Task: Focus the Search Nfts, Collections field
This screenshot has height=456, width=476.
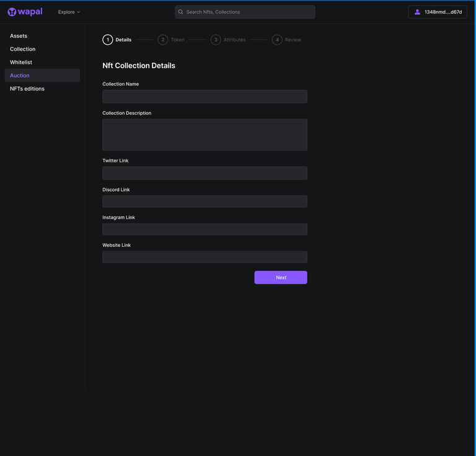Action: point(248,12)
